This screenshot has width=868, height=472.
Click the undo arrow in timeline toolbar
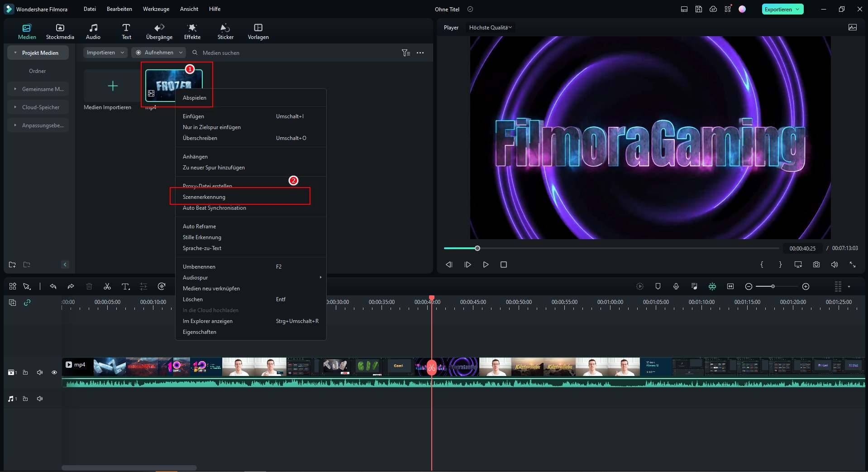[53, 286]
